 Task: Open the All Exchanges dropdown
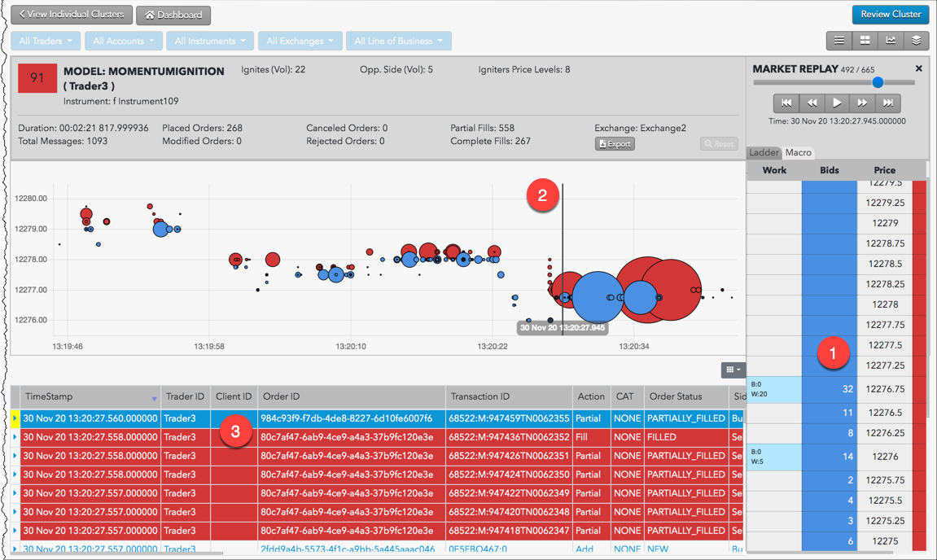click(299, 41)
